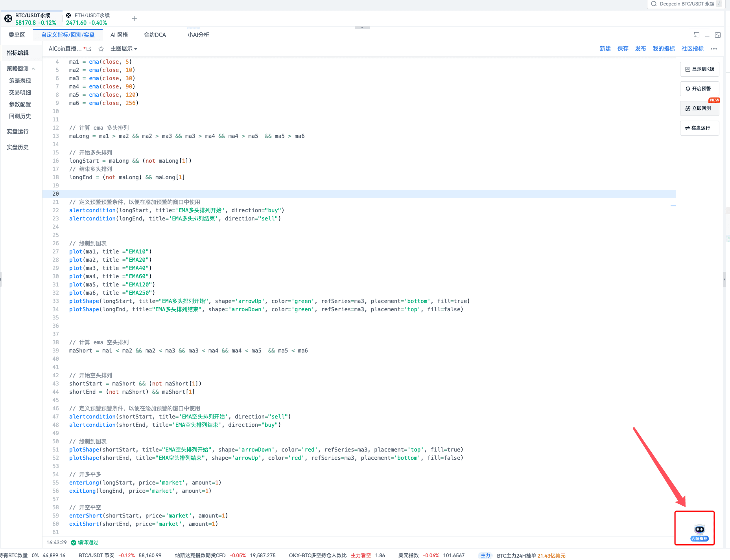The image size is (730, 560).
Task: Click 保存 to save the indicator
Action: tap(623, 49)
